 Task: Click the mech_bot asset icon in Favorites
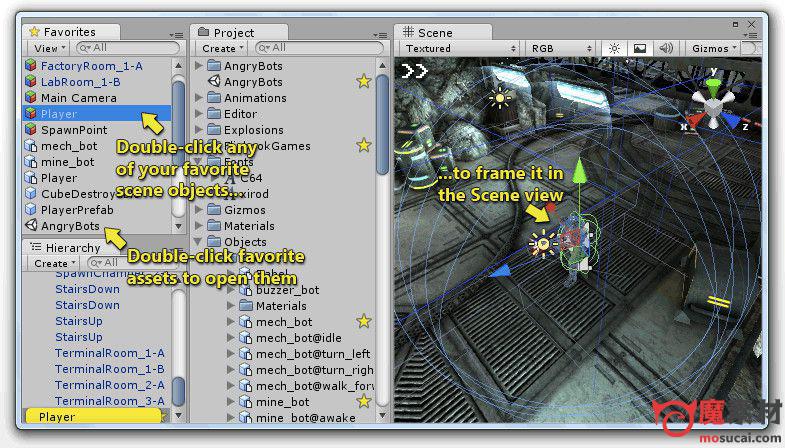(x=31, y=146)
